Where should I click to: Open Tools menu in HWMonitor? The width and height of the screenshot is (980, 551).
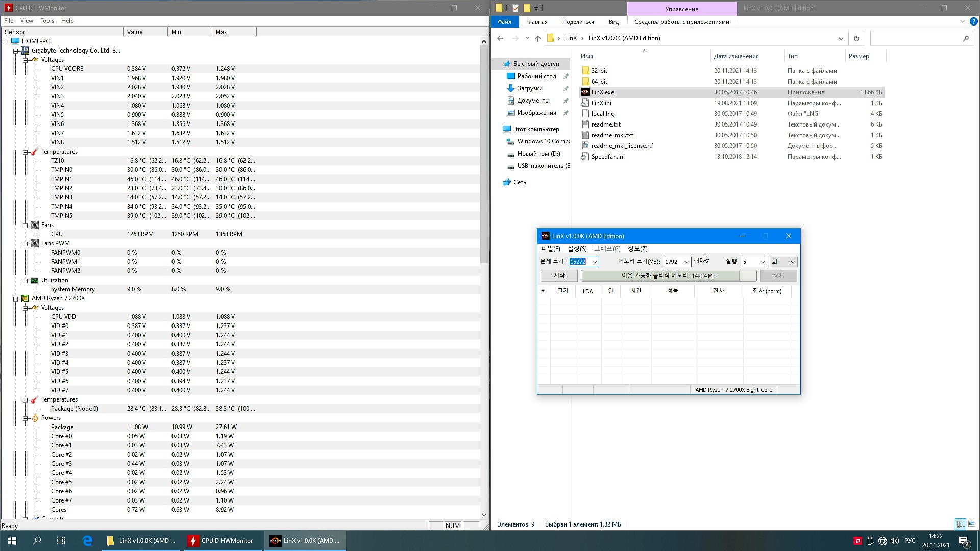(47, 21)
